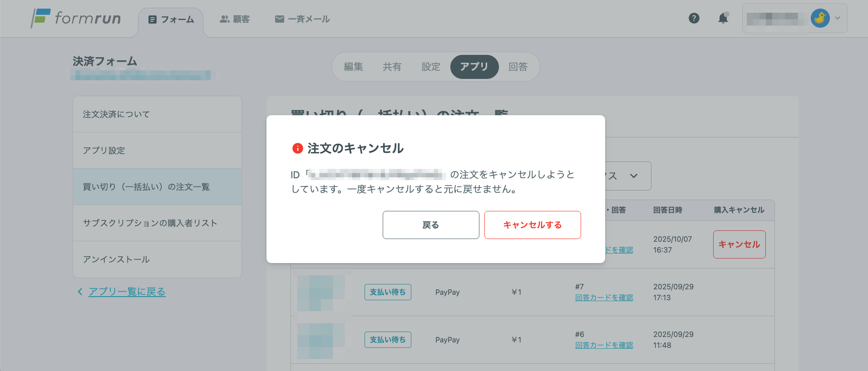Open the 一斉メール tab
Screen dimensions: 868x371
(302, 19)
